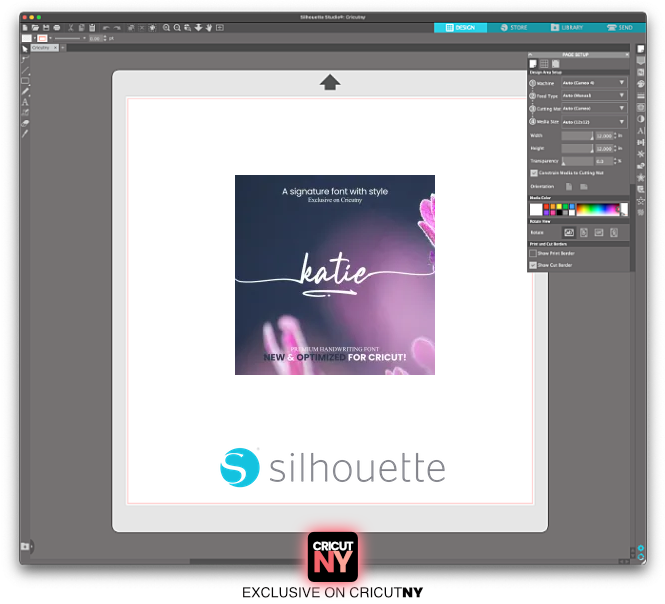Viewport: 665px width, 604px height.
Task: Select the Line drawing tool
Action: click(25, 70)
